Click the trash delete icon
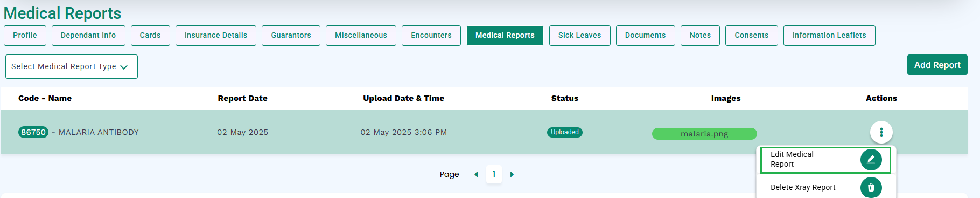The width and height of the screenshot is (980, 198). tap(871, 187)
